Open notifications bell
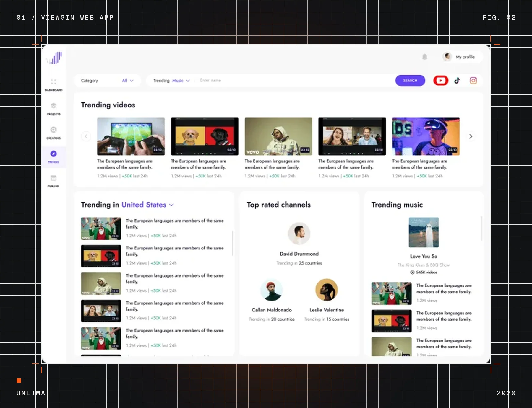The height and width of the screenshot is (408, 532). pos(425,57)
